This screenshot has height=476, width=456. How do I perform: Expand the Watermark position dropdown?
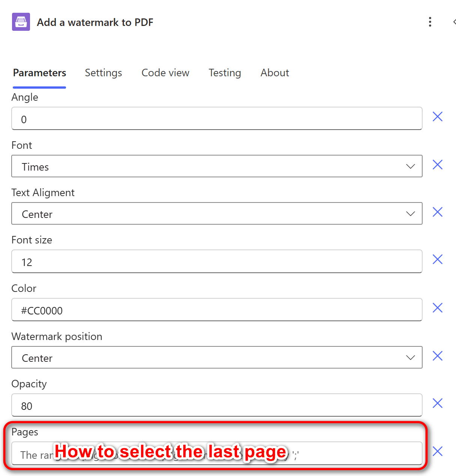217,358
